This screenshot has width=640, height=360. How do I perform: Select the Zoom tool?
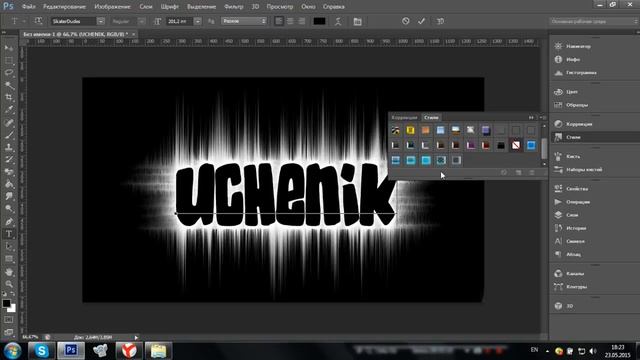click(x=9, y=284)
